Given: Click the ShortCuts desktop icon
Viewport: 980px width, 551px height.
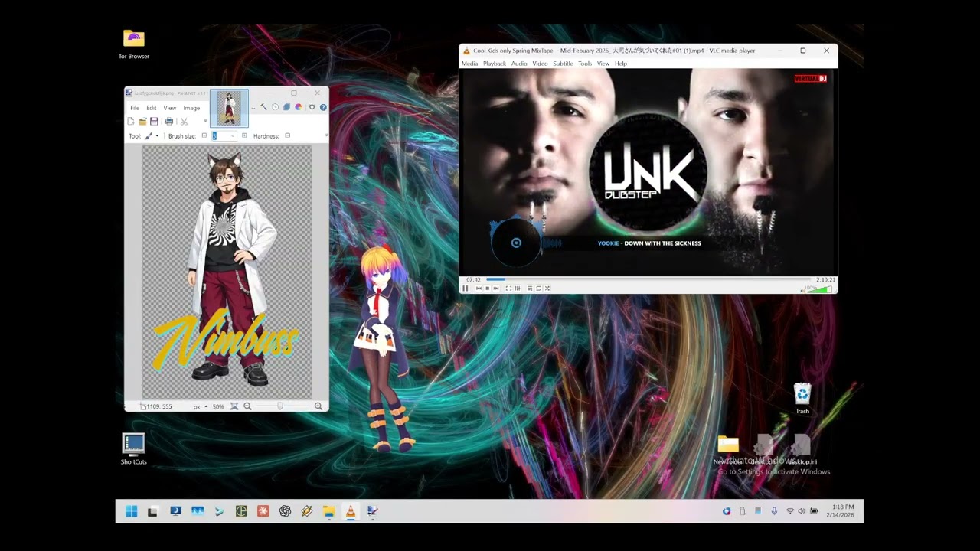Looking at the screenshot, I should pos(133,449).
